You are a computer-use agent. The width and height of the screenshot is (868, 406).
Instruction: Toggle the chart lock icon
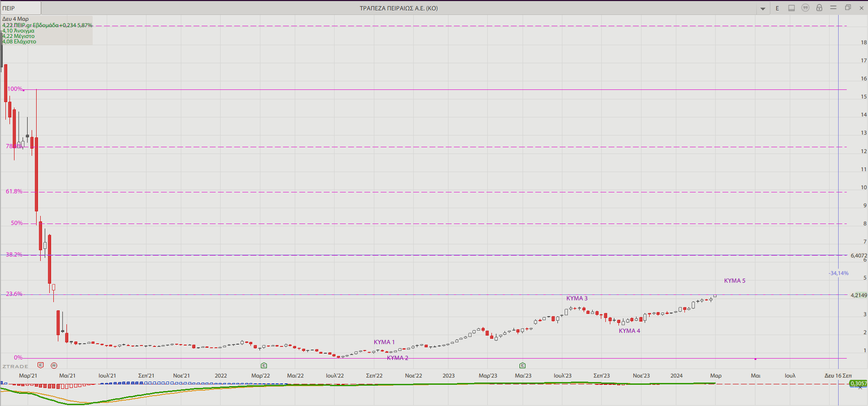pyautogui.click(x=819, y=8)
